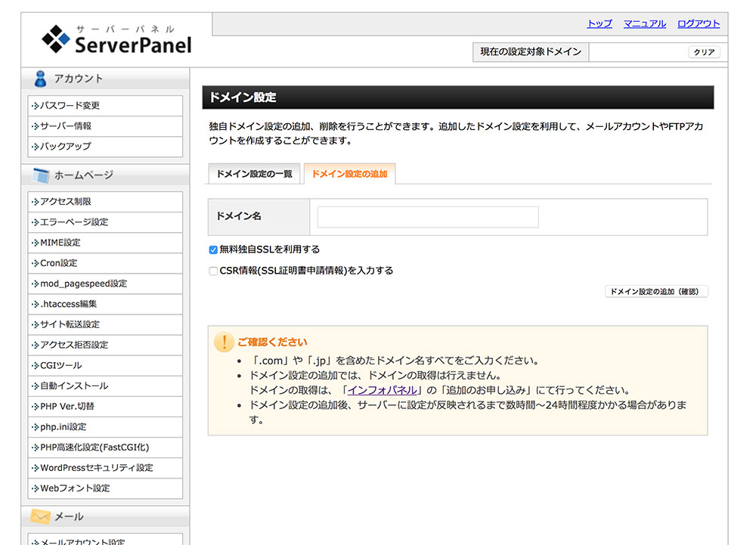Image resolution: width=756 pixels, height=545 pixels.
Task: Open WordPressセキュリティ設定 menu item
Action: pos(105,468)
